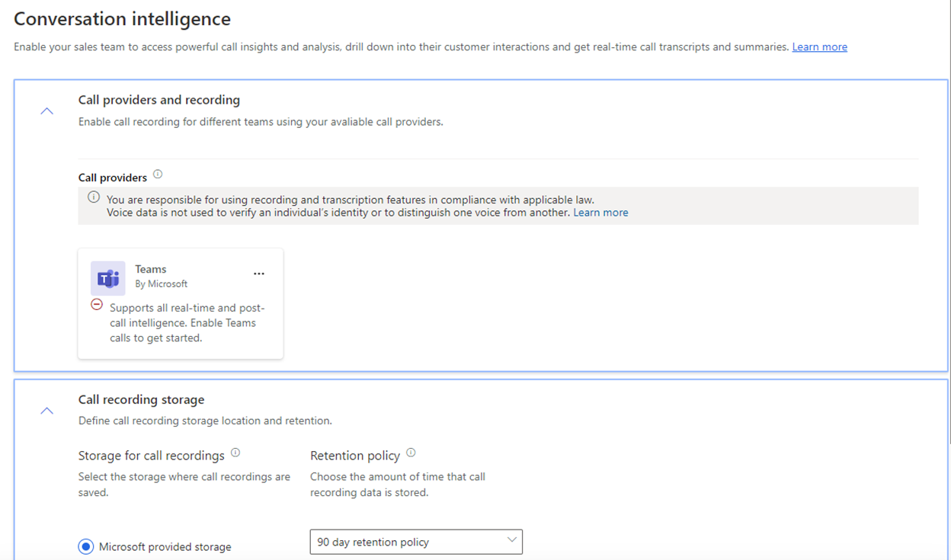Click the Call providers and recording heading
The height and width of the screenshot is (560, 951).
159,100
